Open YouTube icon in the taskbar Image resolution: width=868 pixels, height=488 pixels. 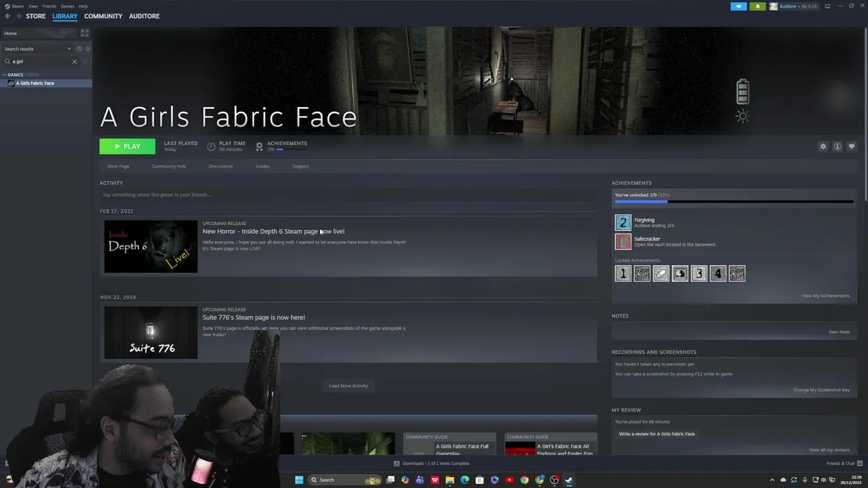[509, 480]
